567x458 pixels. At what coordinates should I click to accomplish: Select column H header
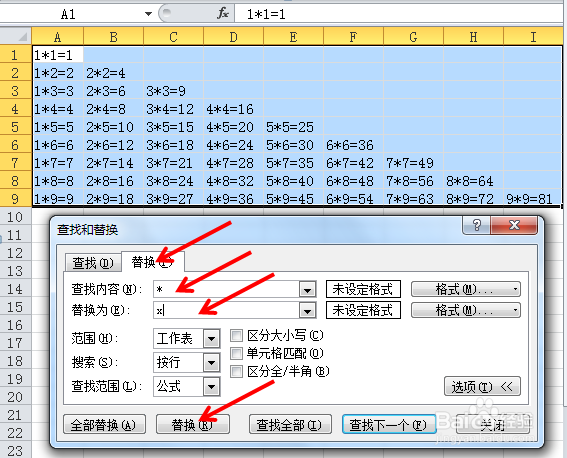pyautogui.click(x=473, y=37)
